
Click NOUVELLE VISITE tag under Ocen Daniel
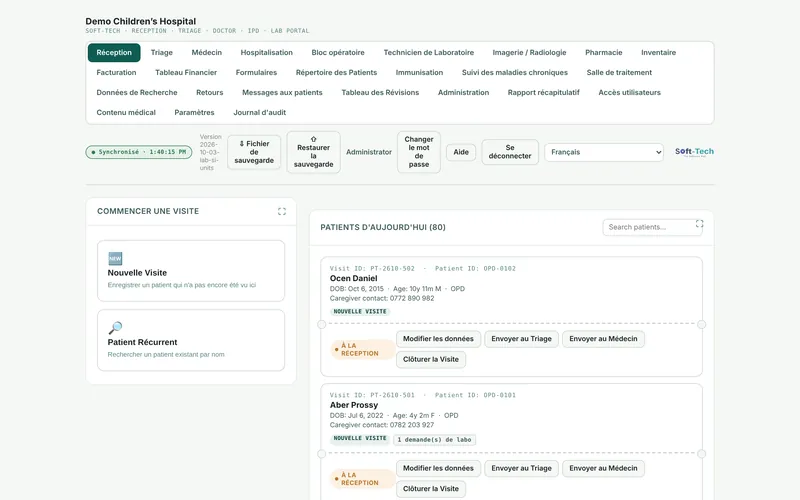tap(360, 311)
